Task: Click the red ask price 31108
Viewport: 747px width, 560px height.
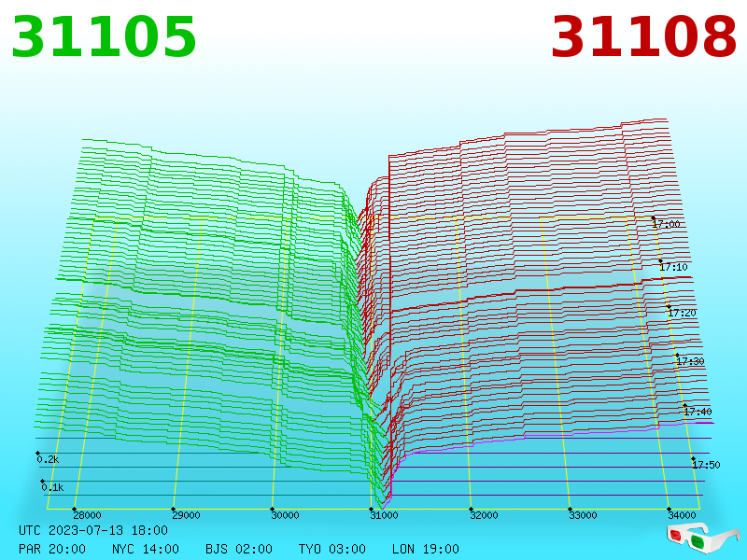Action: 643,37
